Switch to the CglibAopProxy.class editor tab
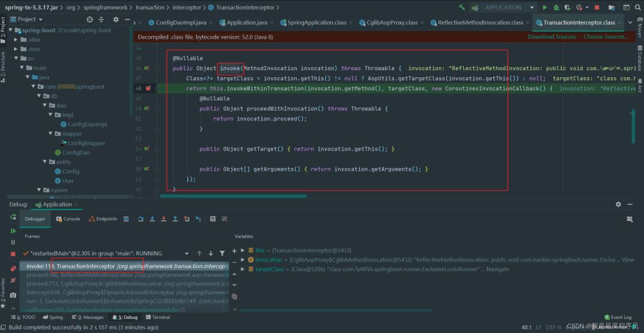 point(393,23)
